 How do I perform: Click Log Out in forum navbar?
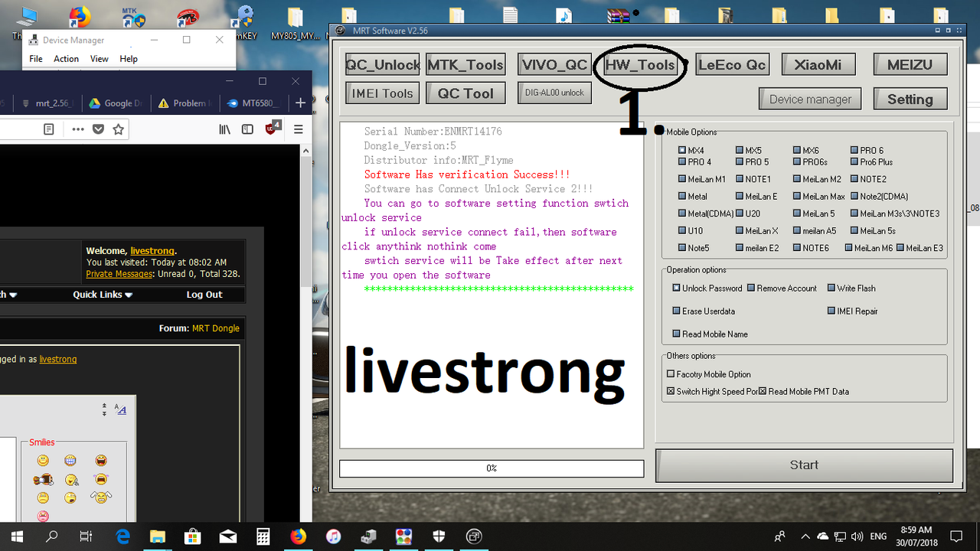coord(204,295)
